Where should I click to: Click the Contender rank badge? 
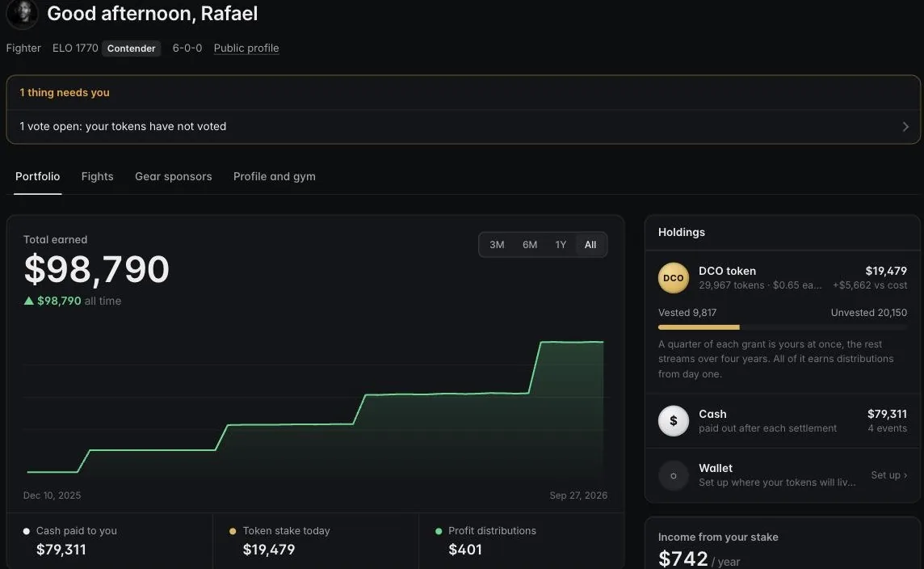click(132, 48)
